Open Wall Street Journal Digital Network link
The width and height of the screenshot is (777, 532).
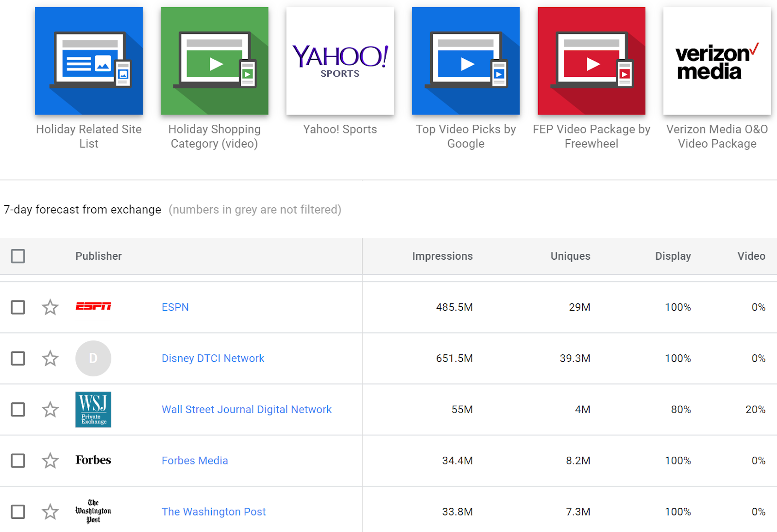[247, 409]
